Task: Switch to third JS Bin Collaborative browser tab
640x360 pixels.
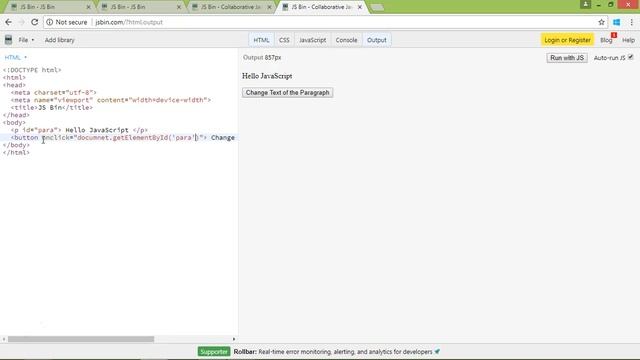Action: (231, 7)
